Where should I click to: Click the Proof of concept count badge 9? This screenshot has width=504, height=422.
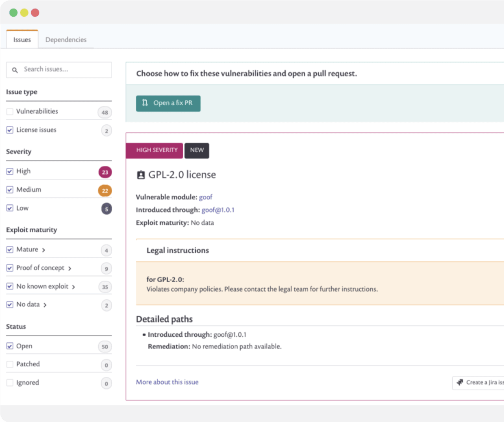click(x=106, y=269)
